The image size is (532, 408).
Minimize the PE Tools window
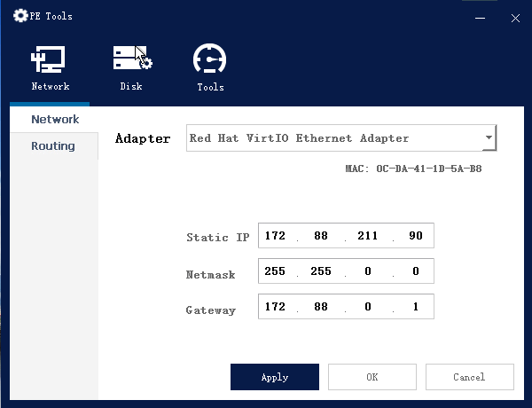pos(481,17)
